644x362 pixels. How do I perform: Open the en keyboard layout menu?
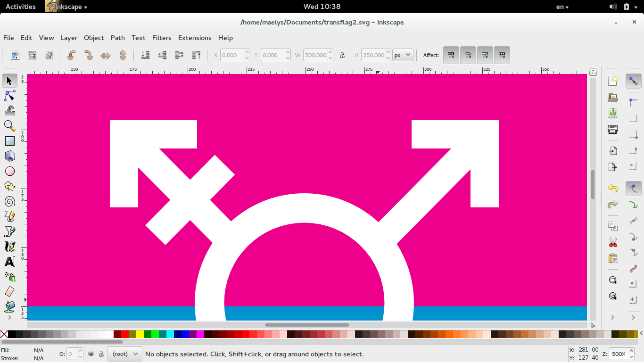pos(562,7)
